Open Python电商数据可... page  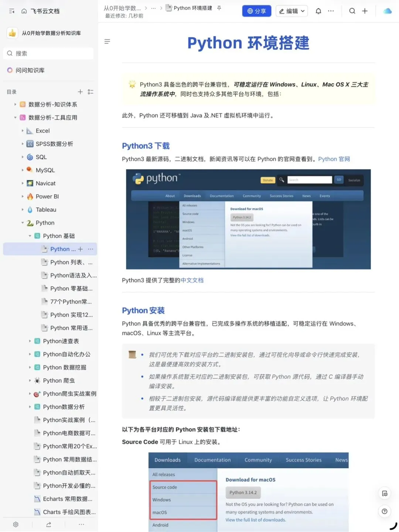[69, 433]
